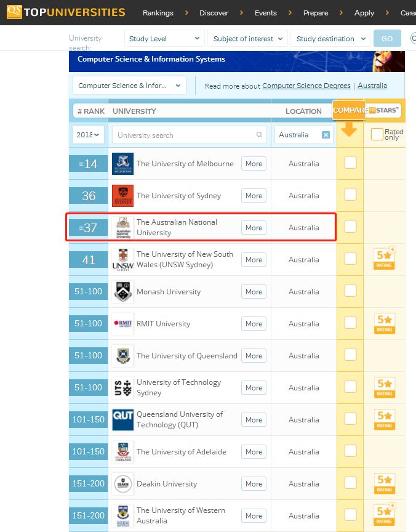Viewport: 416px width, 532px height.
Task: Clear the Australia location filter
Action: [326, 135]
